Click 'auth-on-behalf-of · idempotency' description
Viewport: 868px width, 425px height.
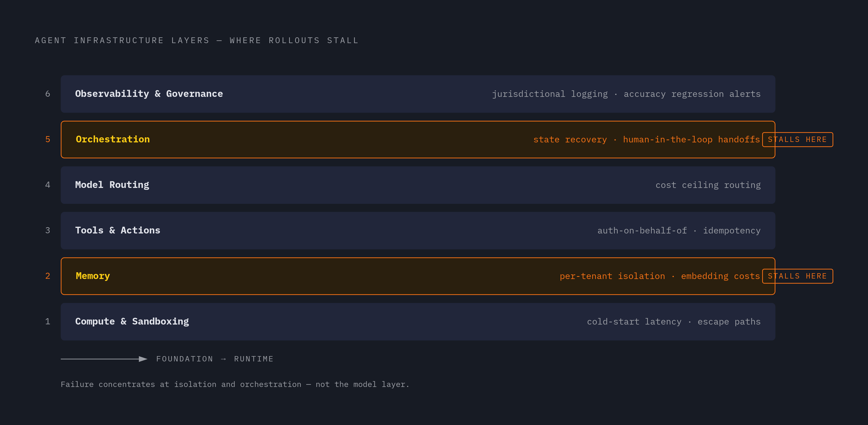click(679, 231)
